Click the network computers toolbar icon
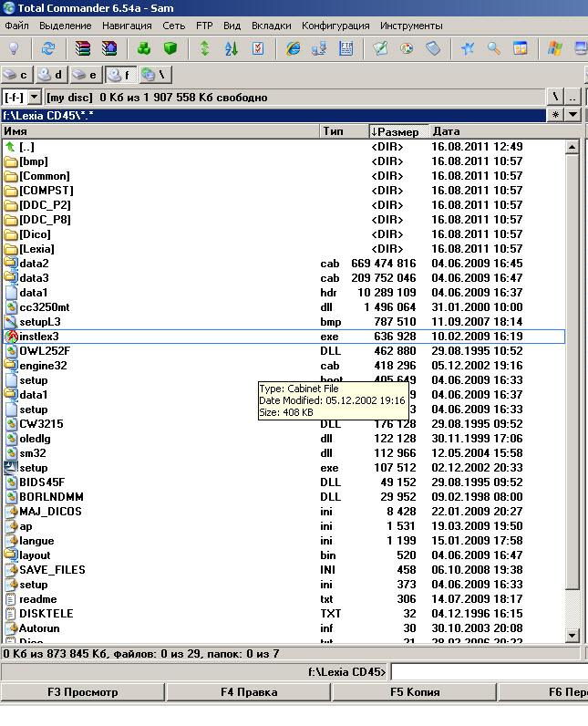This screenshot has width=588, height=726. tap(319, 48)
